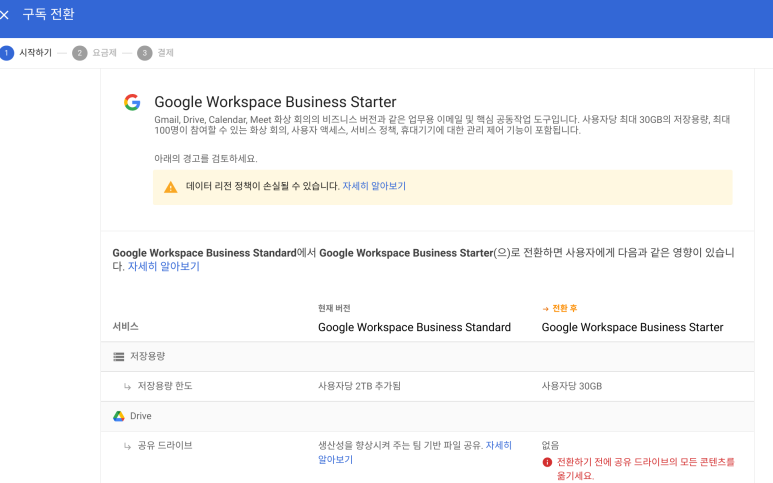773x483 pixels.
Task: Select step 1 시작하기
Action: 26,53
